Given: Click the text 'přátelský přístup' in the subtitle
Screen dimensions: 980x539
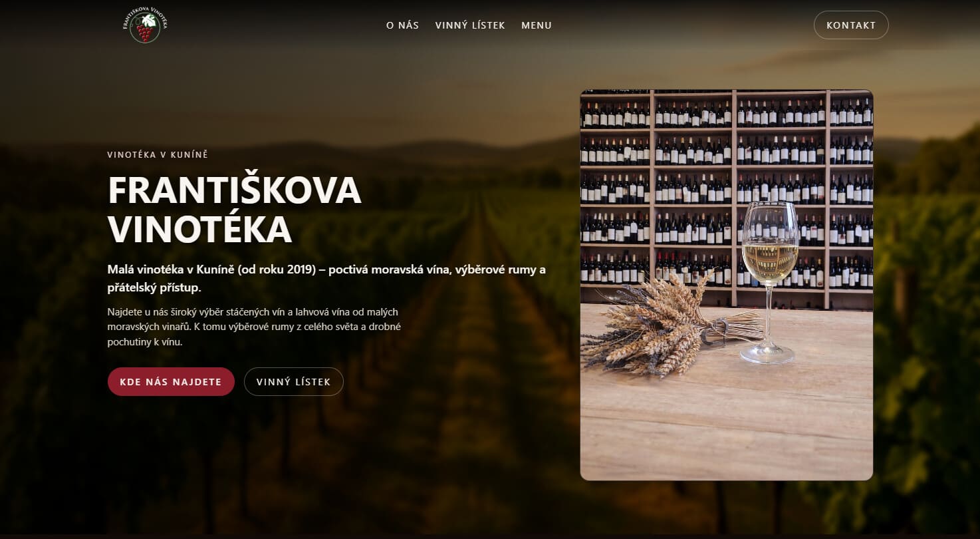Looking at the screenshot, I should [x=153, y=288].
